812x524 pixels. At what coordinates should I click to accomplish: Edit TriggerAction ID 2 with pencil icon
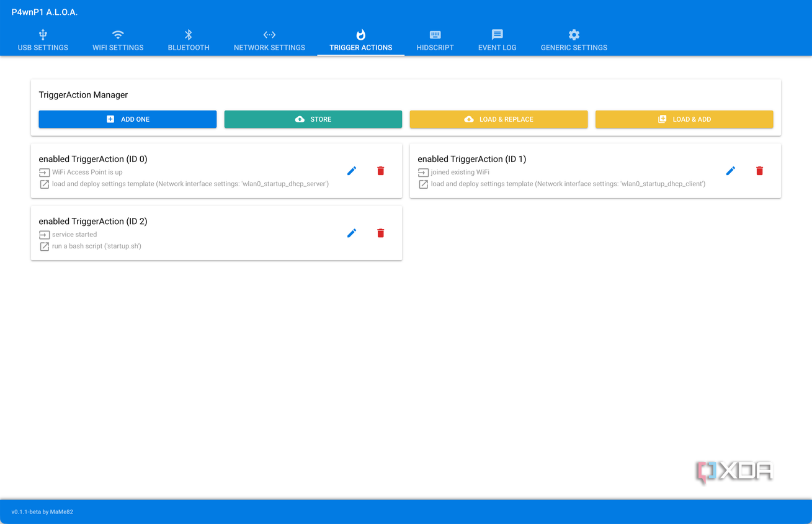pyautogui.click(x=352, y=233)
